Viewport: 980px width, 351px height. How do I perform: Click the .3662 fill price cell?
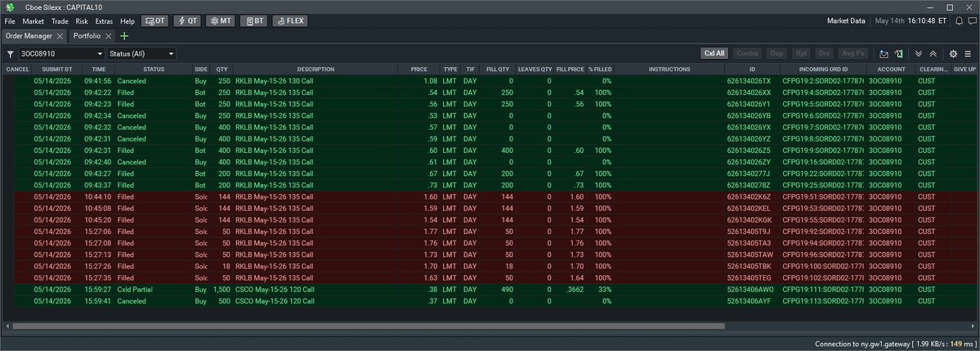coord(575,290)
